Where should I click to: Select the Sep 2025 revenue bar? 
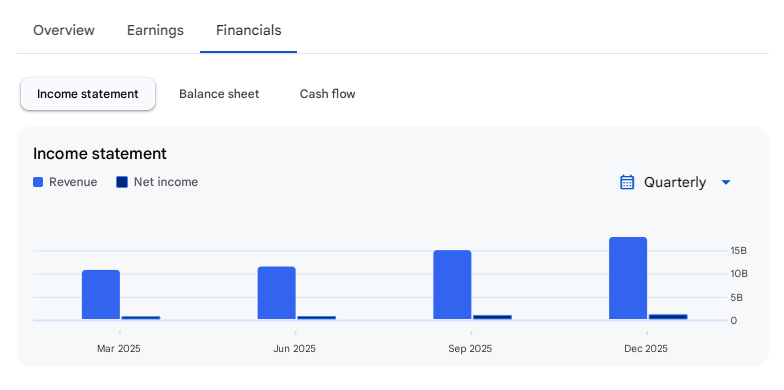(452, 284)
